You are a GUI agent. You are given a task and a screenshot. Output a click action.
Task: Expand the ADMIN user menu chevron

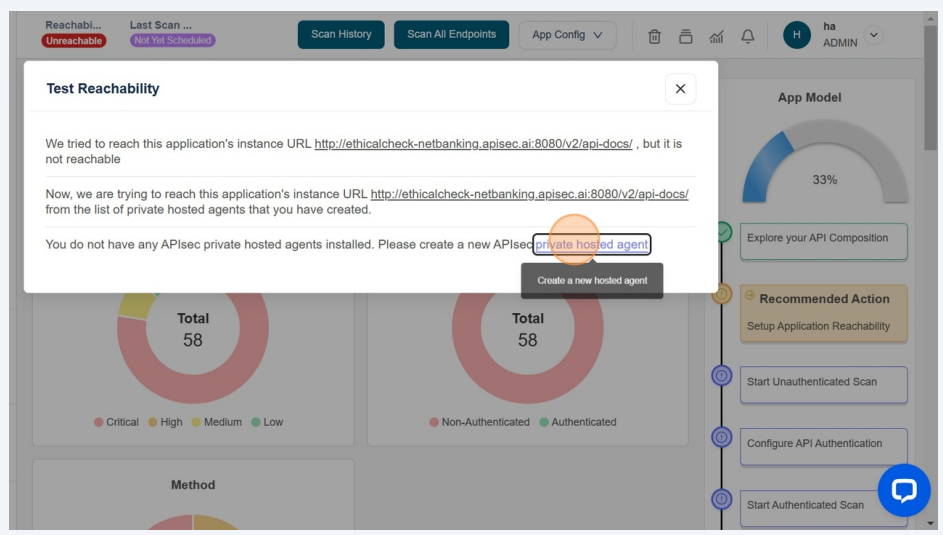pos(874,35)
